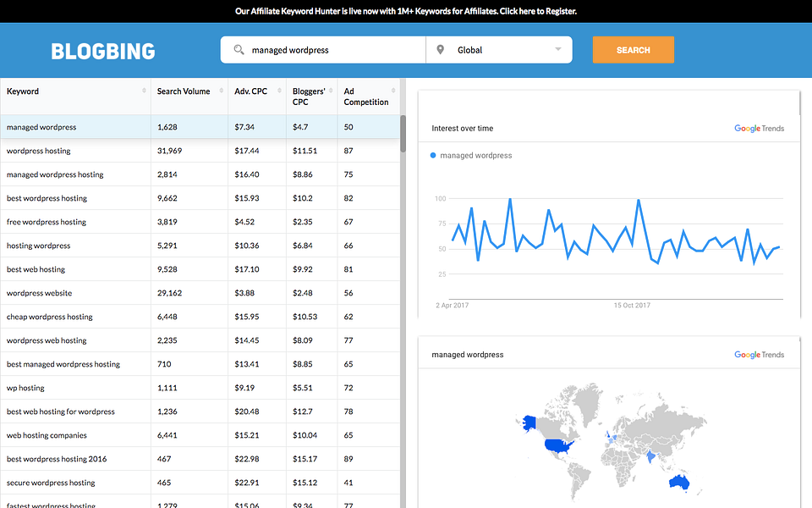Click the magnifier icon in the search box
The image size is (812, 508).
[x=238, y=50]
